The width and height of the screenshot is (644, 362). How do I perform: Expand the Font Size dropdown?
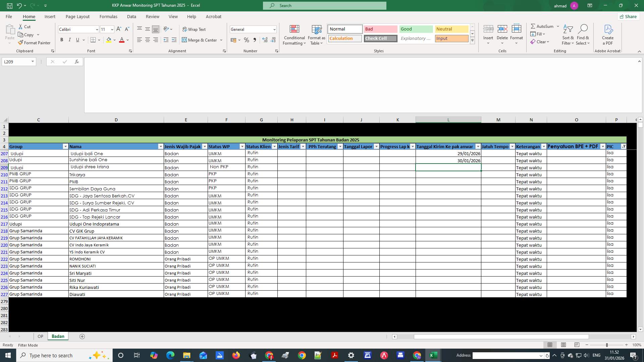(x=112, y=29)
